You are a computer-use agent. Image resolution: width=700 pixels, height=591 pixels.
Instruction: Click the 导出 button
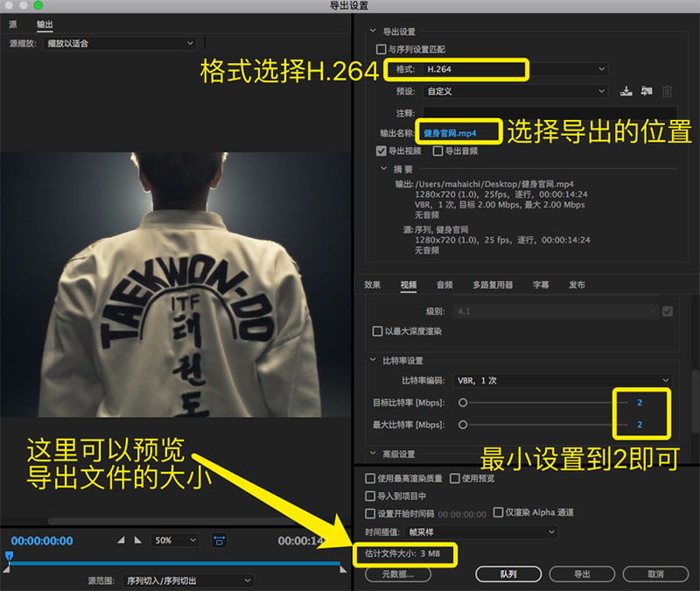click(582, 574)
